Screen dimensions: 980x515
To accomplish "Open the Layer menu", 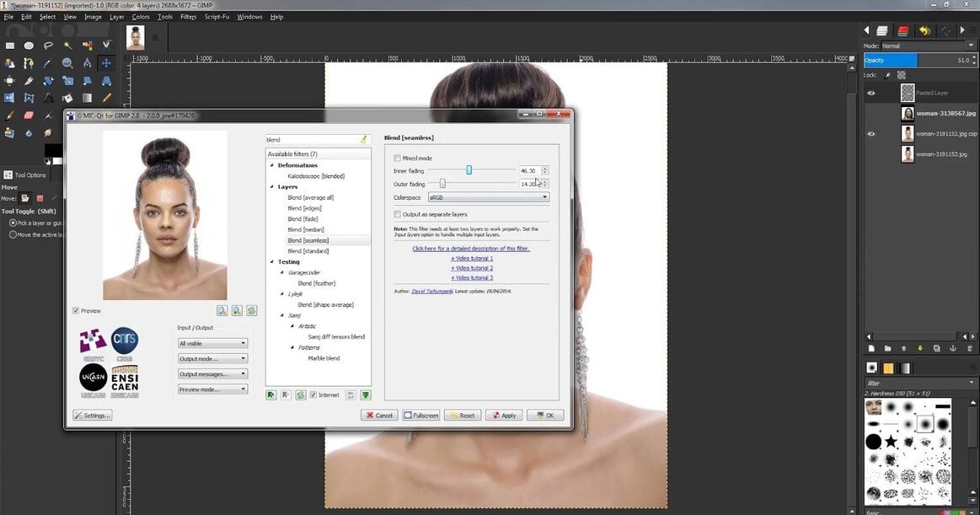I will [117, 17].
